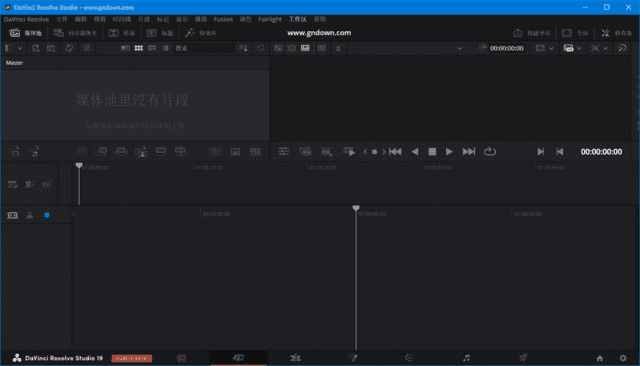Switch media pool to list view
Image resolution: width=640 pixels, height=366 pixels.
point(166,48)
